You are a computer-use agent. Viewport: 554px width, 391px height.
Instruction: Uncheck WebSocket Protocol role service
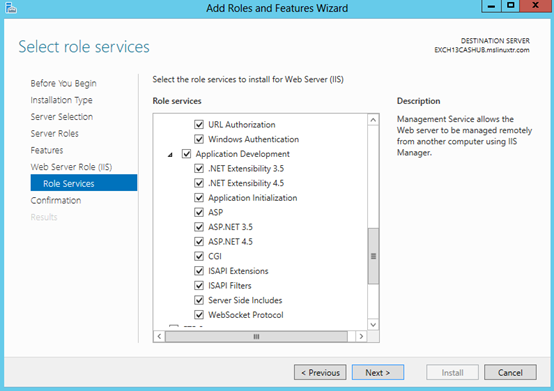coord(199,315)
